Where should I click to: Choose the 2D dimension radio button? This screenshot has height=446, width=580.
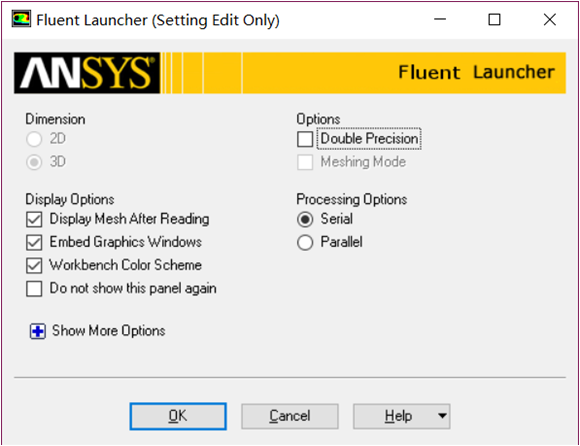tap(34, 139)
